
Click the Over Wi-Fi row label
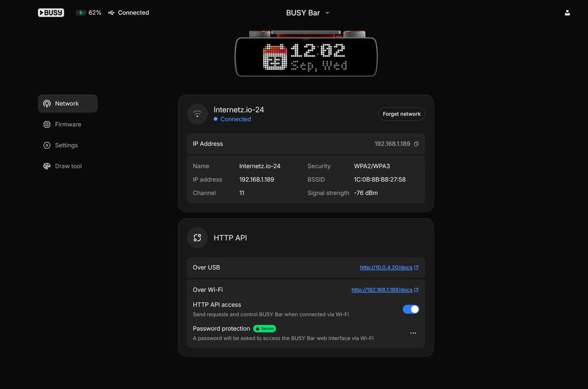click(x=207, y=290)
